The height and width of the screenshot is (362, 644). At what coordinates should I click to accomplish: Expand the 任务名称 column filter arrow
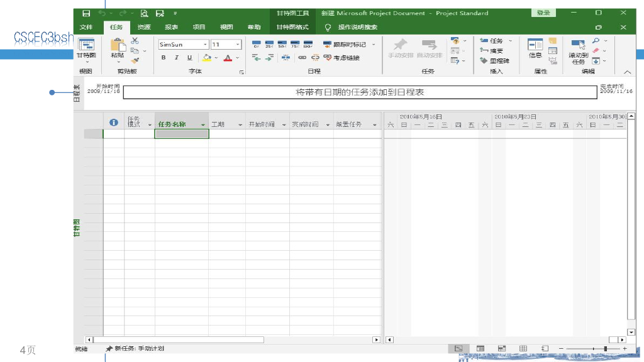203,125
